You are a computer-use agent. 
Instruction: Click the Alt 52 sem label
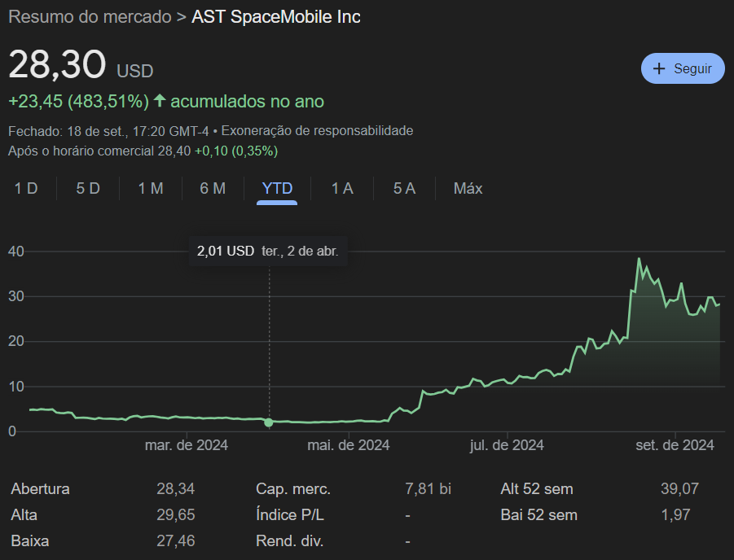pyautogui.click(x=537, y=489)
